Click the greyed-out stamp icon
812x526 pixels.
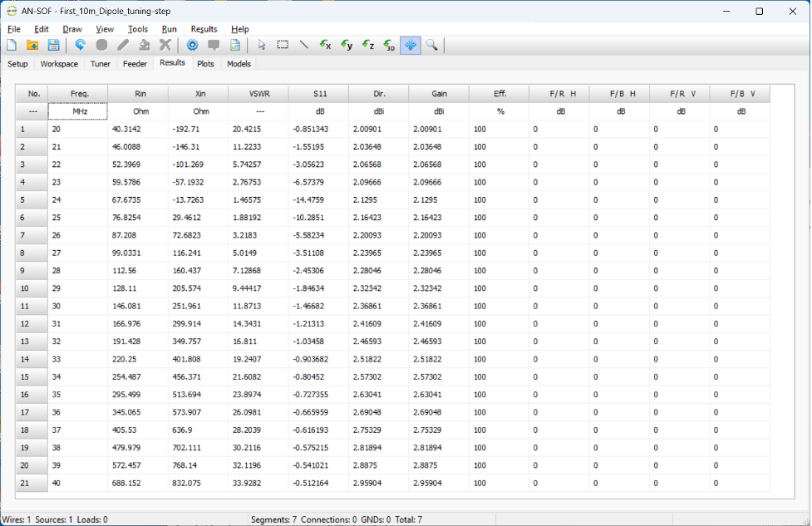[x=144, y=45]
